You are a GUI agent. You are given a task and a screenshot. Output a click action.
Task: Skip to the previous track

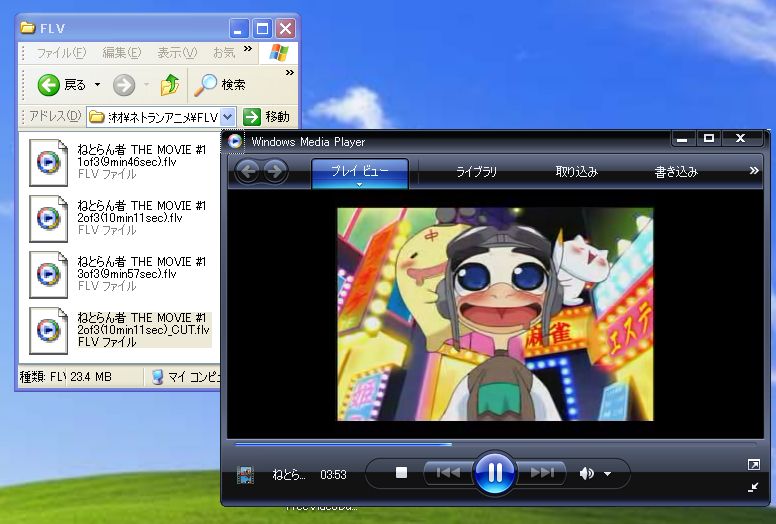tap(448, 473)
